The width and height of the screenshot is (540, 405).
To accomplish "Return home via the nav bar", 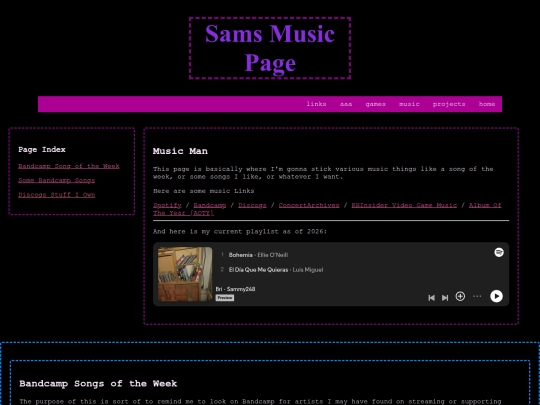I will pyautogui.click(x=487, y=104).
